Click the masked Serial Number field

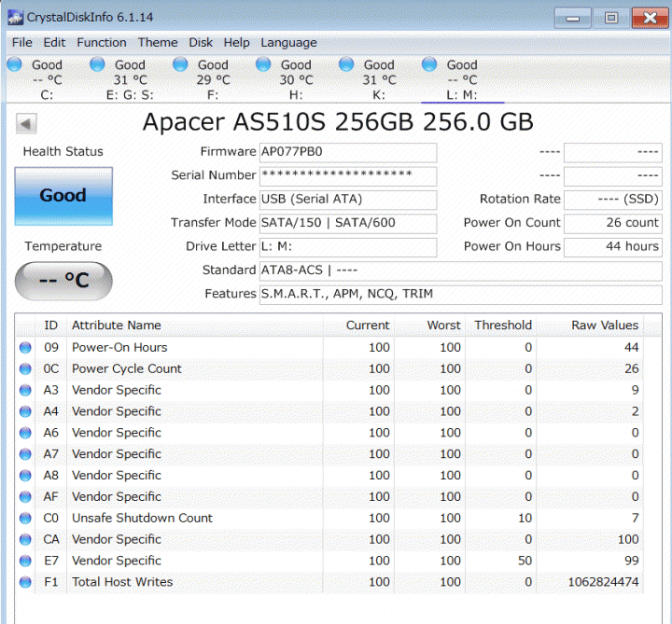[348, 176]
